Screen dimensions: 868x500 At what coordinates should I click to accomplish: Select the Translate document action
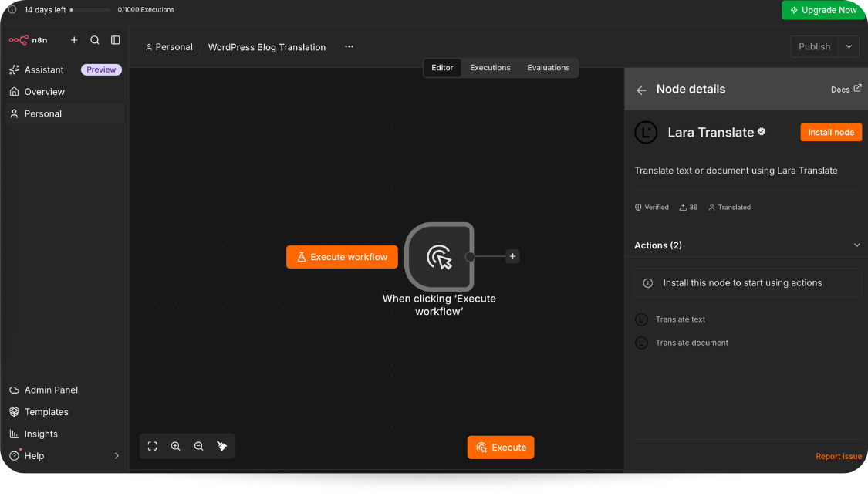[x=692, y=343]
